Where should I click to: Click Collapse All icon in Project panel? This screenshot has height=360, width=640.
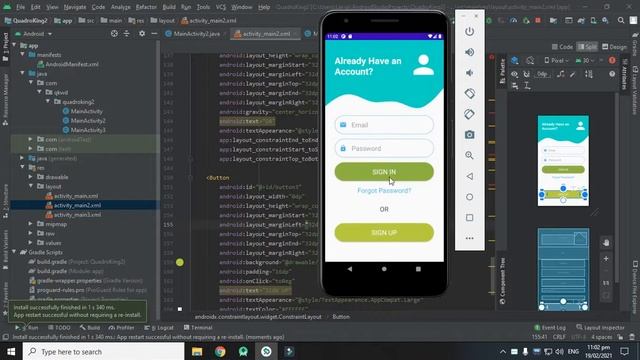(127, 33)
